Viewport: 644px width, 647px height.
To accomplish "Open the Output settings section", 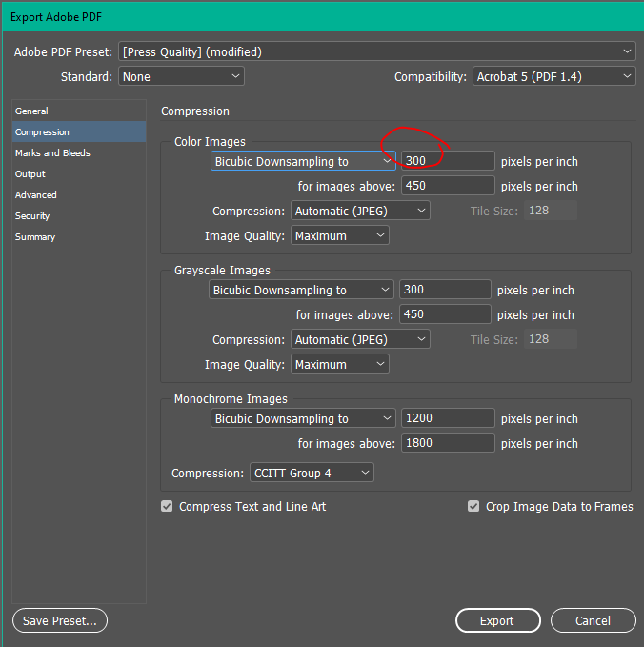I will point(30,174).
